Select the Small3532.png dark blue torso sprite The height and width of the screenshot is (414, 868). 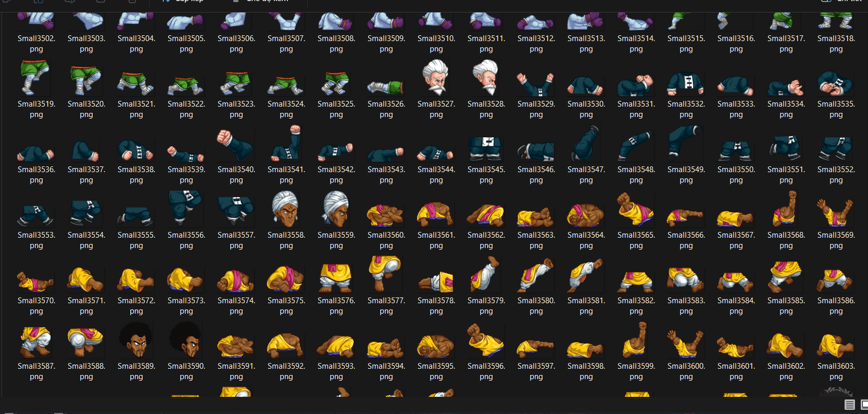tap(686, 83)
